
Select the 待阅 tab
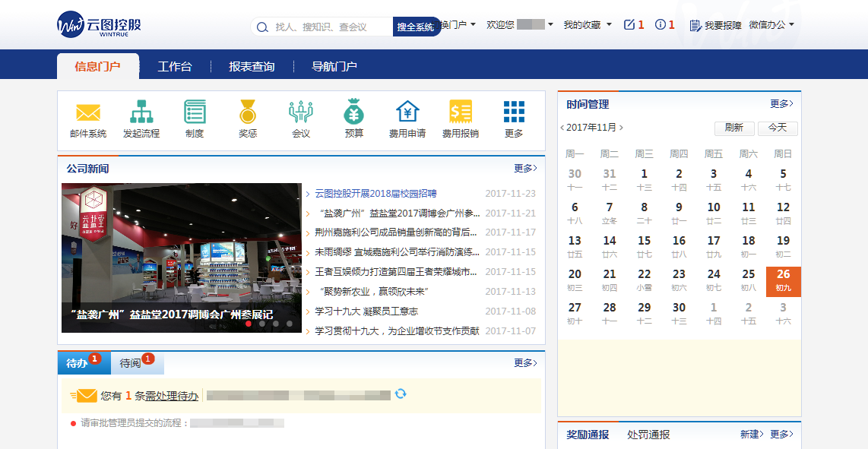click(131, 364)
